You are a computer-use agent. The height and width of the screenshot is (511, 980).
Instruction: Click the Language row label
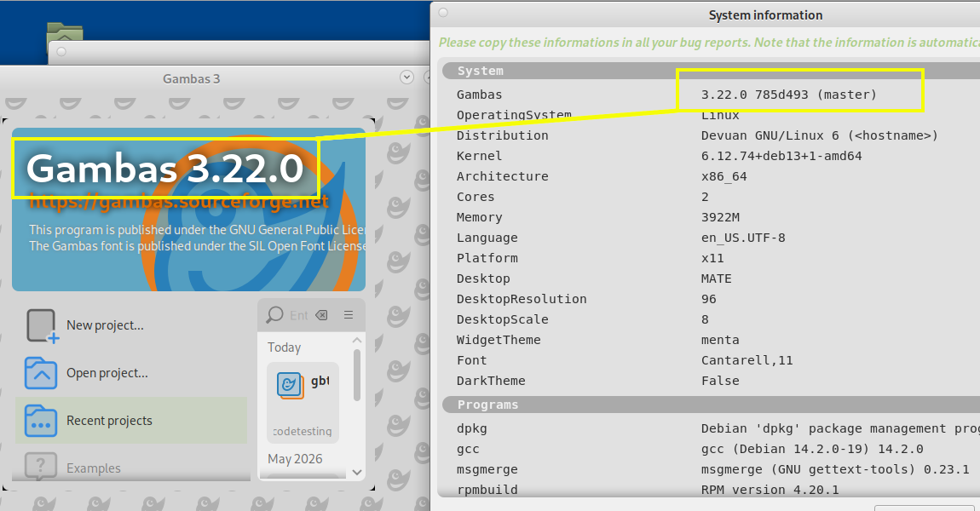[x=487, y=238]
